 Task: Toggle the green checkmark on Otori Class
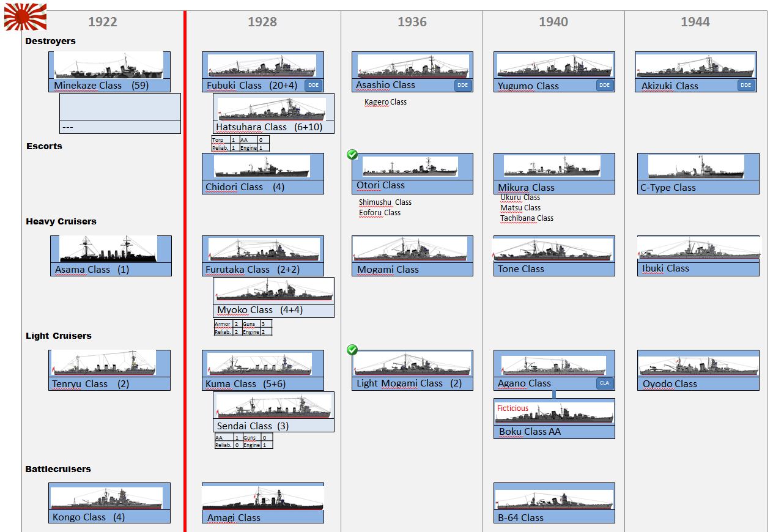point(352,155)
